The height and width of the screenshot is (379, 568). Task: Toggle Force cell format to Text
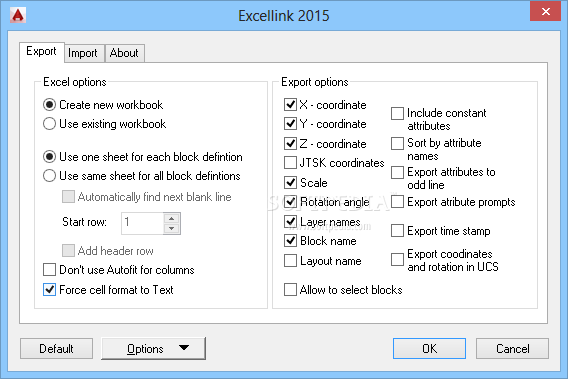point(49,290)
